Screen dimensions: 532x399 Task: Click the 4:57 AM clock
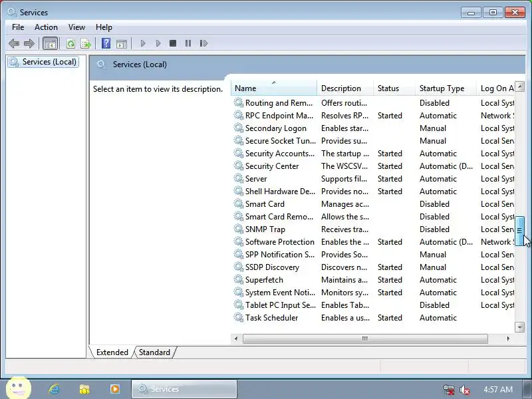click(x=498, y=390)
